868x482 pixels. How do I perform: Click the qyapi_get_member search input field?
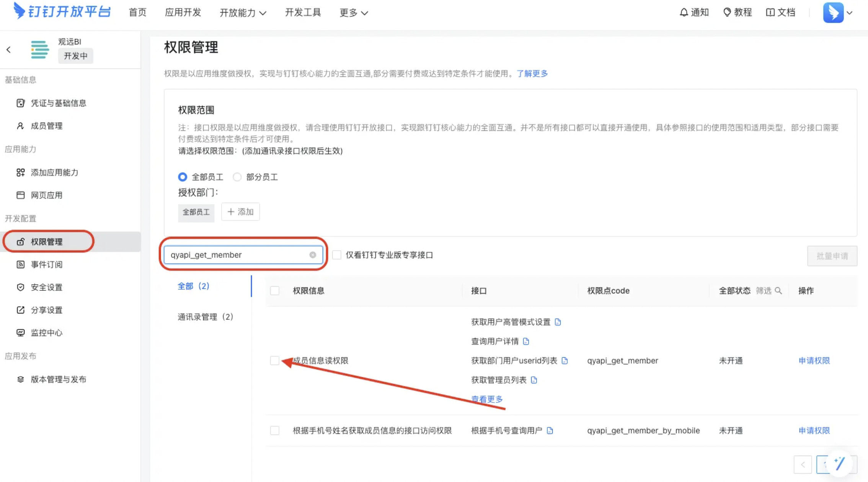pos(237,255)
